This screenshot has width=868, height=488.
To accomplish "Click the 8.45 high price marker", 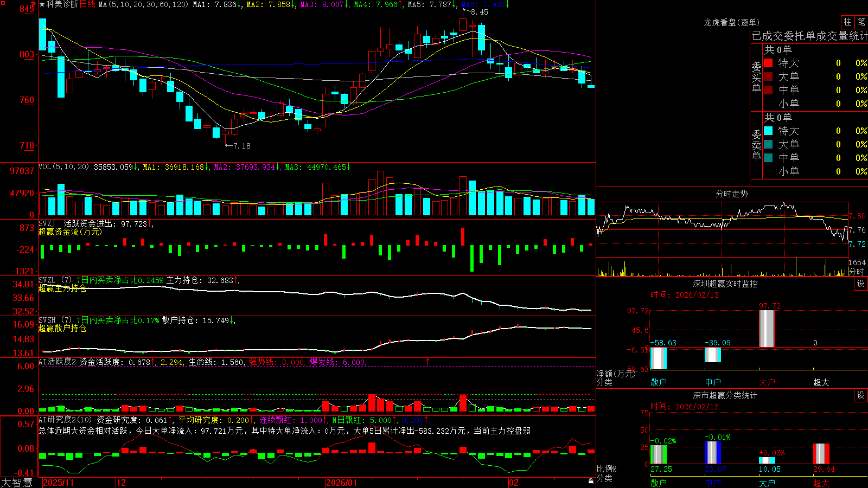I will point(479,12).
